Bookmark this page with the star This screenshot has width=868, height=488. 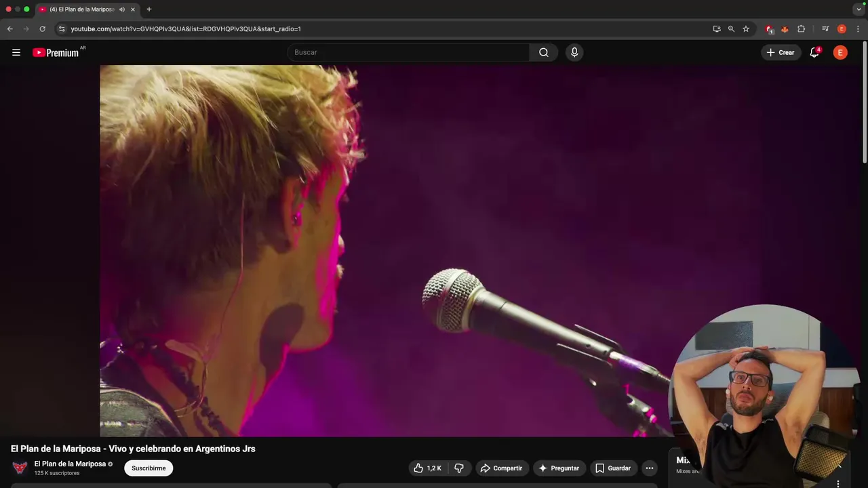click(746, 29)
